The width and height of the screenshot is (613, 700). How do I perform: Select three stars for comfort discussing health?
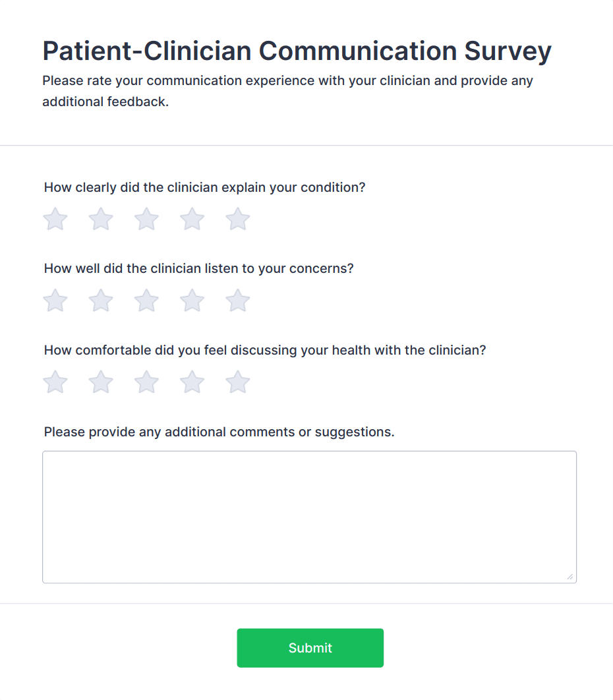pos(146,382)
